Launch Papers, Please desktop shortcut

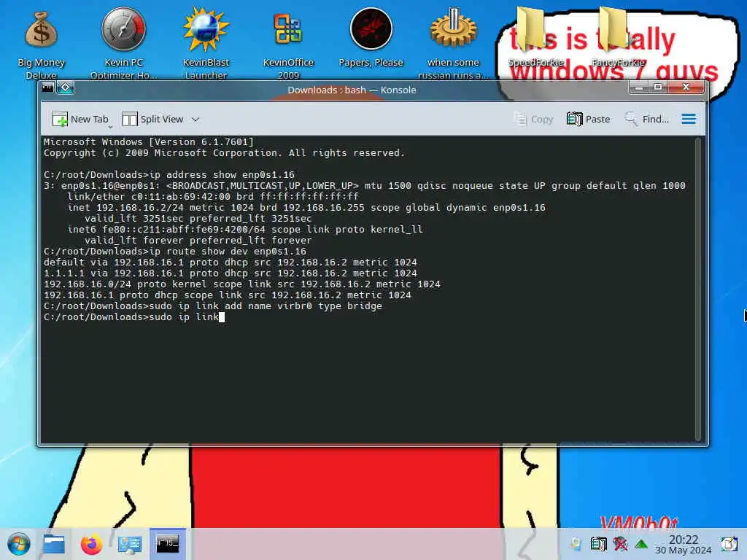pos(371,38)
